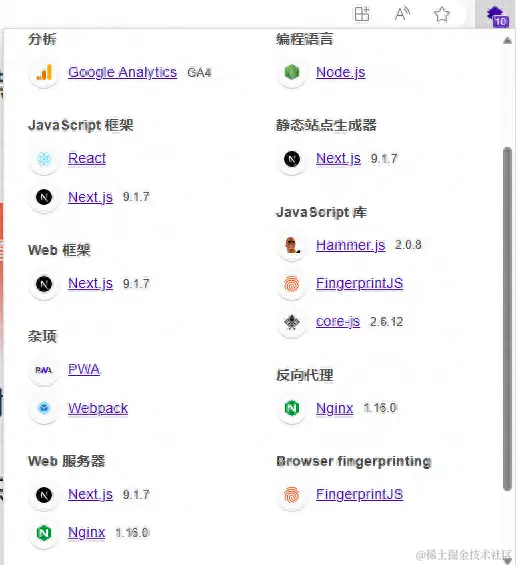Click the Nginx icon under 反向代理

[292, 408]
